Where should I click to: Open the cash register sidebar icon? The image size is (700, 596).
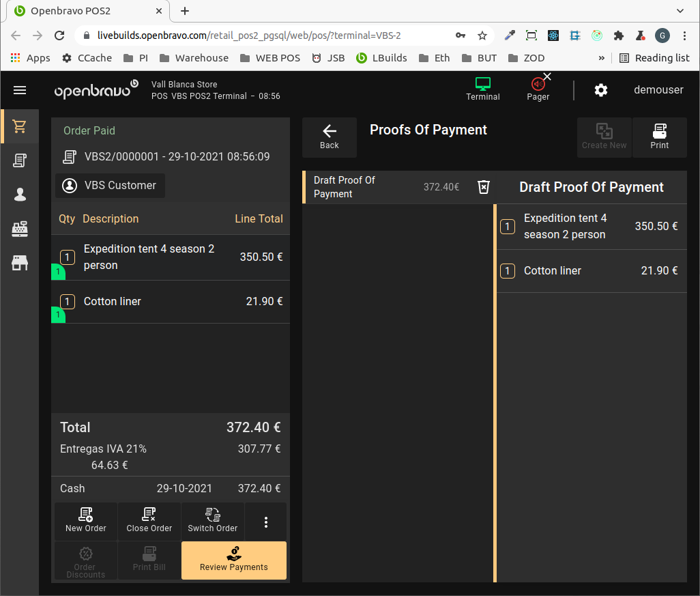tap(20, 229)
